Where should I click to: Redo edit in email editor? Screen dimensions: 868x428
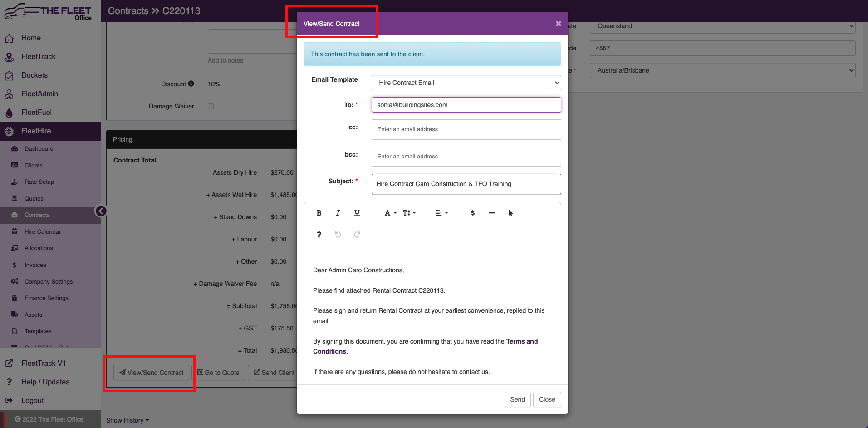[357, 235]
